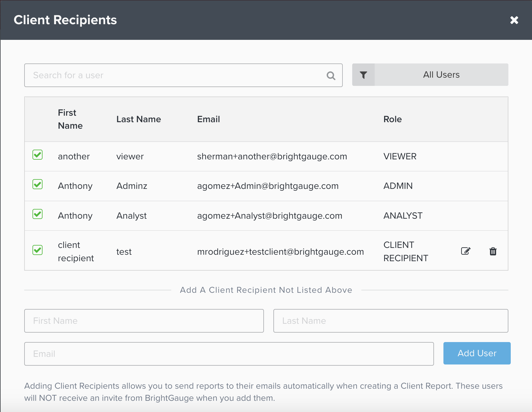532x412 pixels.
Task: Click the Adminz last name cell
Action: (x=132, y=186)
